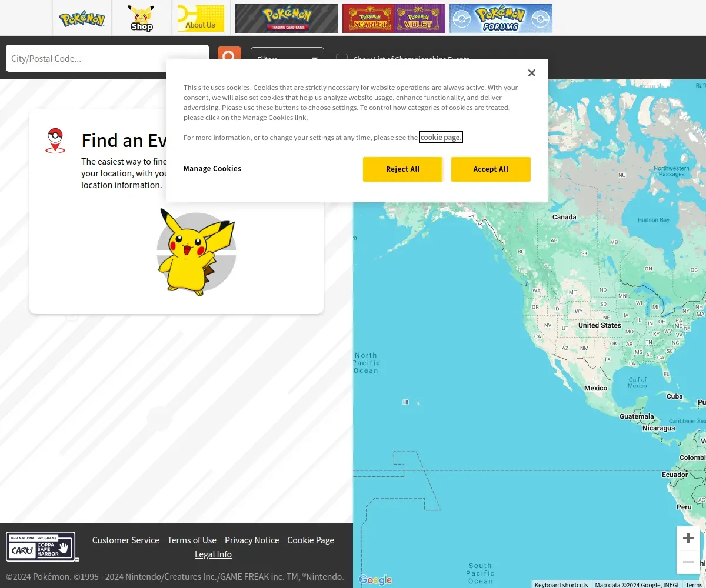Follow the cookie page link in dialog
The height and width of the screenshot is (588, 706).
pos(441,137)
